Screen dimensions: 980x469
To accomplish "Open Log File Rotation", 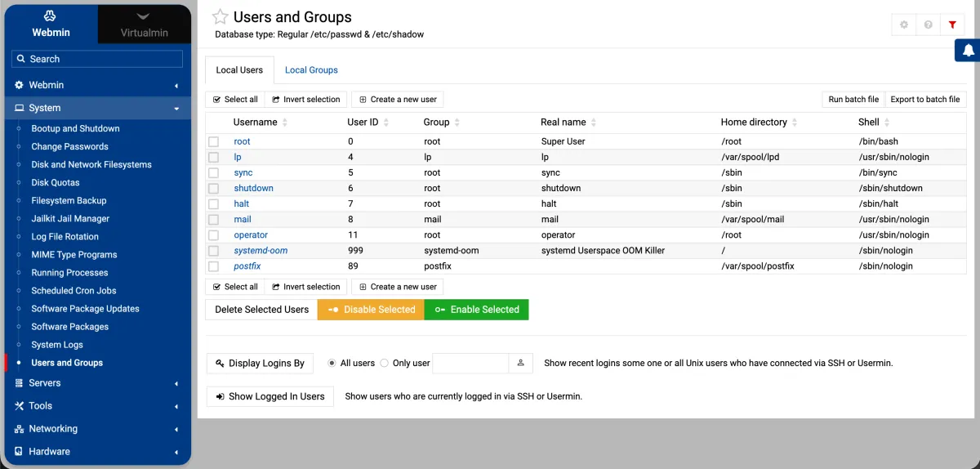I will click(x=65, y=236).
